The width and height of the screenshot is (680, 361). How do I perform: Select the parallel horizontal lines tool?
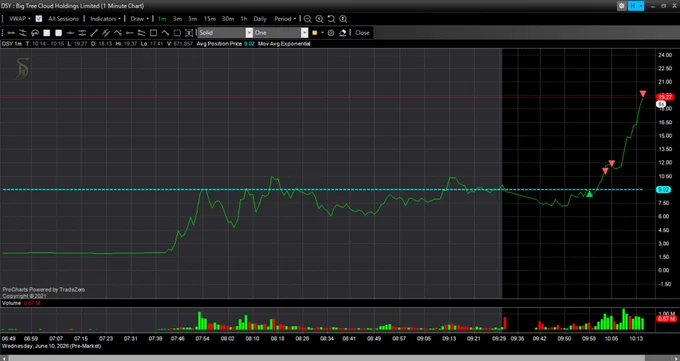pyautogui.click(x=82, y=33)
